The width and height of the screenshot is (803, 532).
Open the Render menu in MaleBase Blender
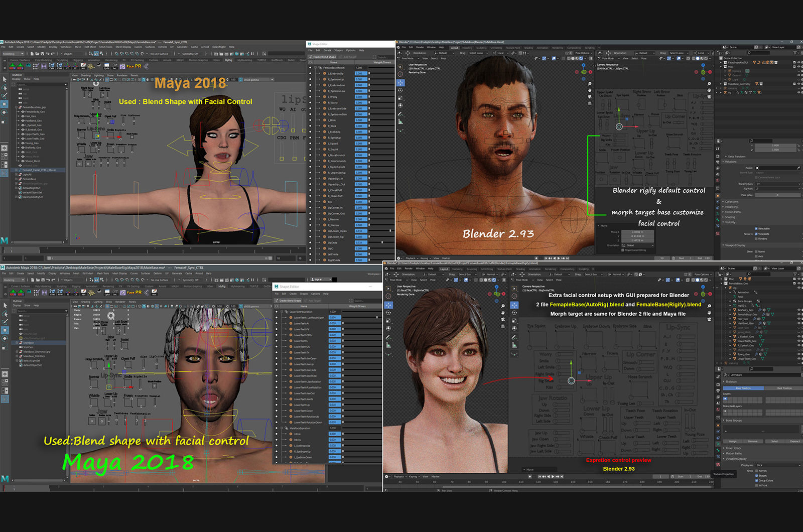[x=420, y=47]
